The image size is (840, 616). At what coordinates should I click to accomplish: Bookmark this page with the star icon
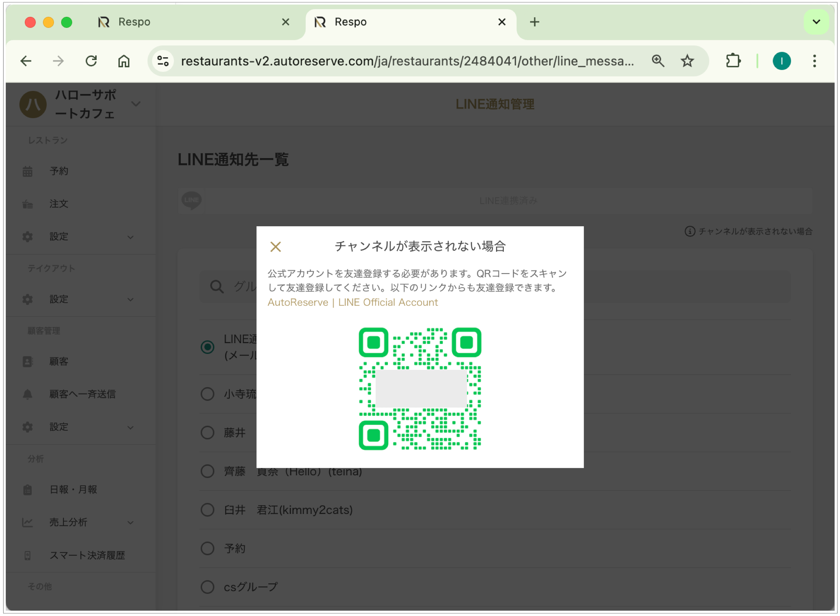coord(687,61)
